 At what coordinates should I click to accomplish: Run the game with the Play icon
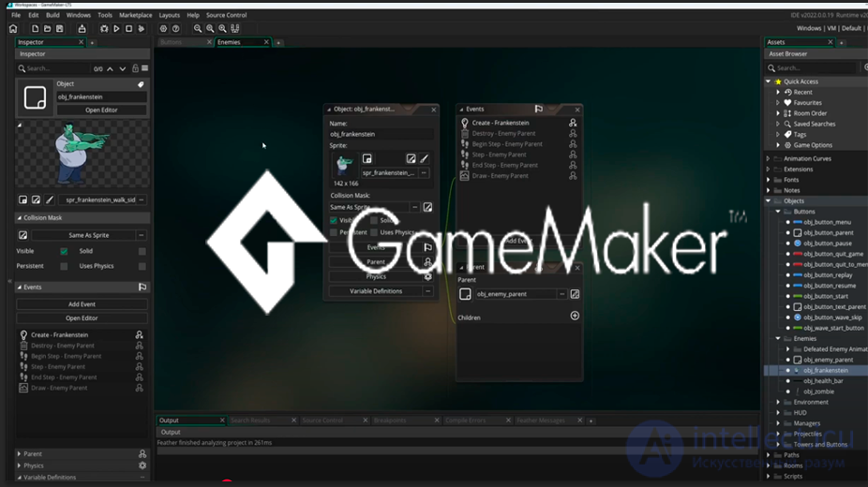click(x=116, y=29)
